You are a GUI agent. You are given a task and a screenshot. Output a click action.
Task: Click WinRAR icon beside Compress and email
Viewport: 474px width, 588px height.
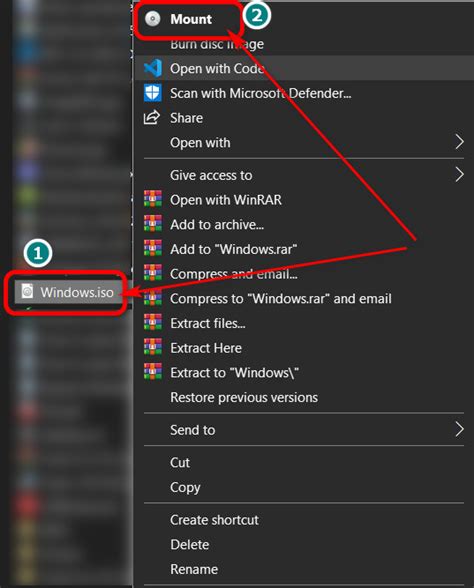tap(153, 273)
